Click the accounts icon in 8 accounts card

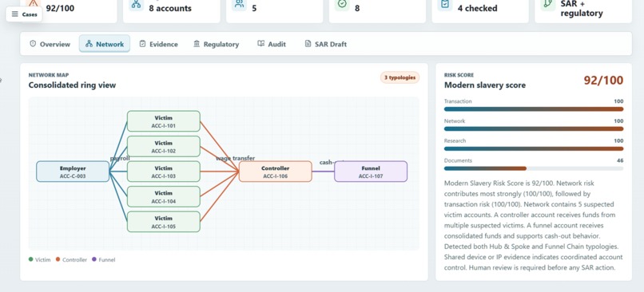[x=136, y=5]
